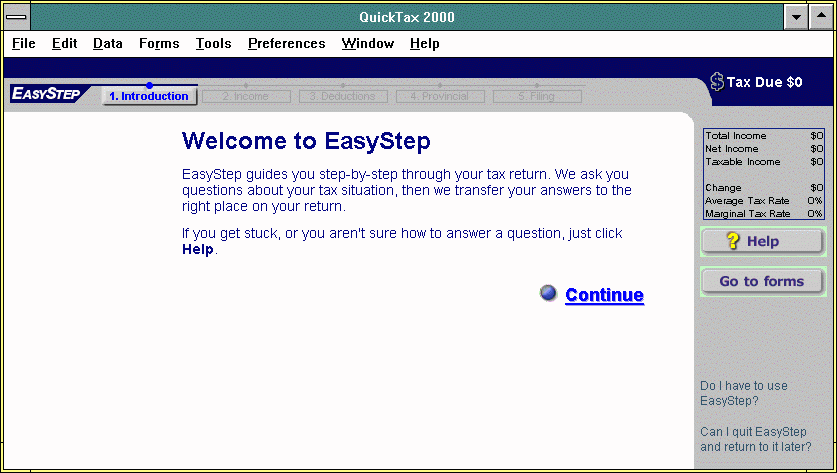Click the Marginal Tax Rate row
Image resolution: width=837 pixels, height=473 pixels.
pyautogui.click(x=764, y=213)
